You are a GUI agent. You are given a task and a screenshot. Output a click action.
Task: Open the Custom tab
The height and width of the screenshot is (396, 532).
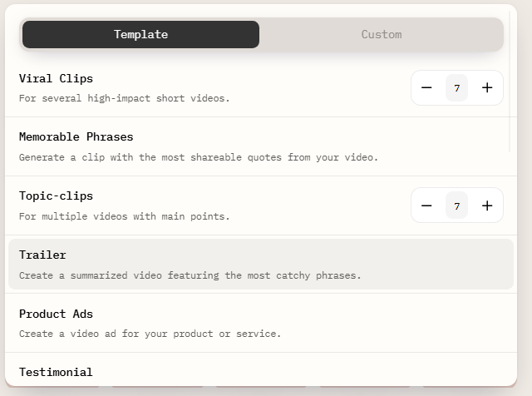coord(382,35)
